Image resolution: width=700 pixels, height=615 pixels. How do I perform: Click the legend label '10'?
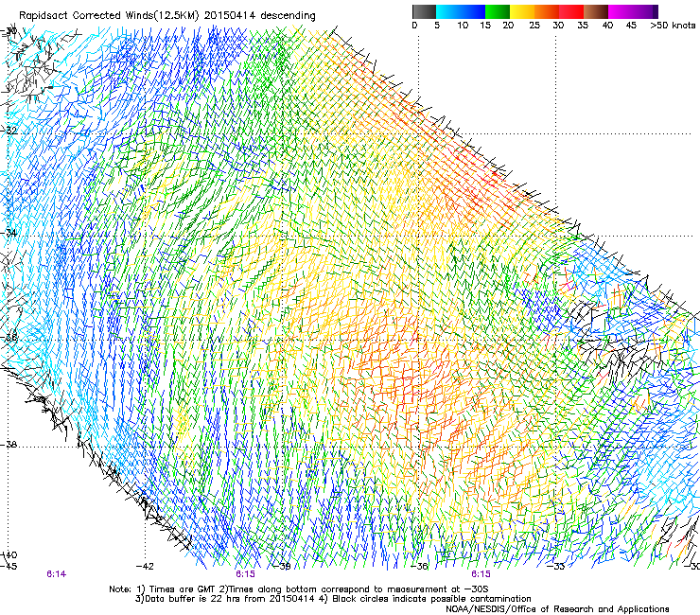coord(463,26)
